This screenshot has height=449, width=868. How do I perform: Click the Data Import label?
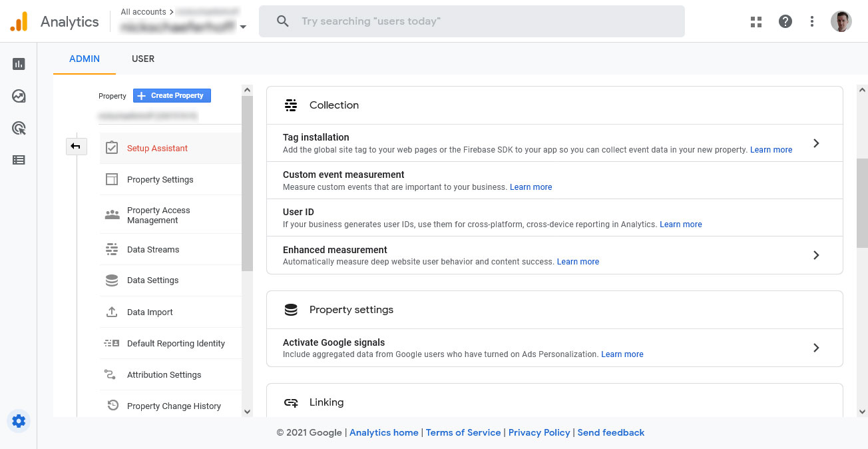point(150,312)
